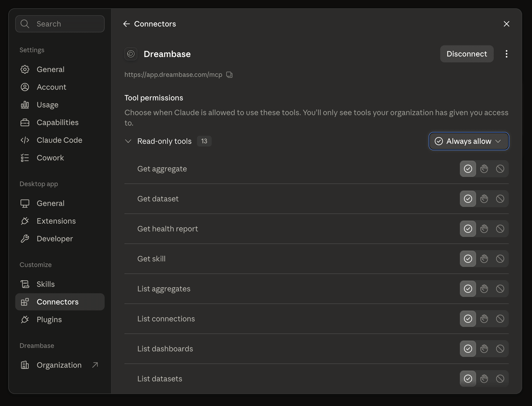Set Get health report to always allow

pos(468,229)
